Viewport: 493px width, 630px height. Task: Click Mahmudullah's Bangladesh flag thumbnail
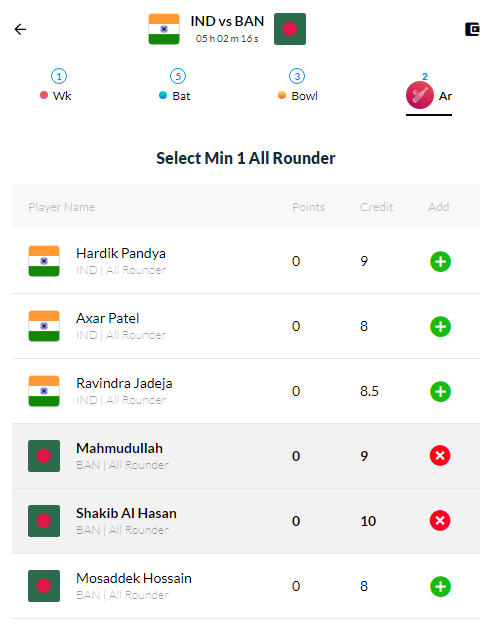[44, 456]
